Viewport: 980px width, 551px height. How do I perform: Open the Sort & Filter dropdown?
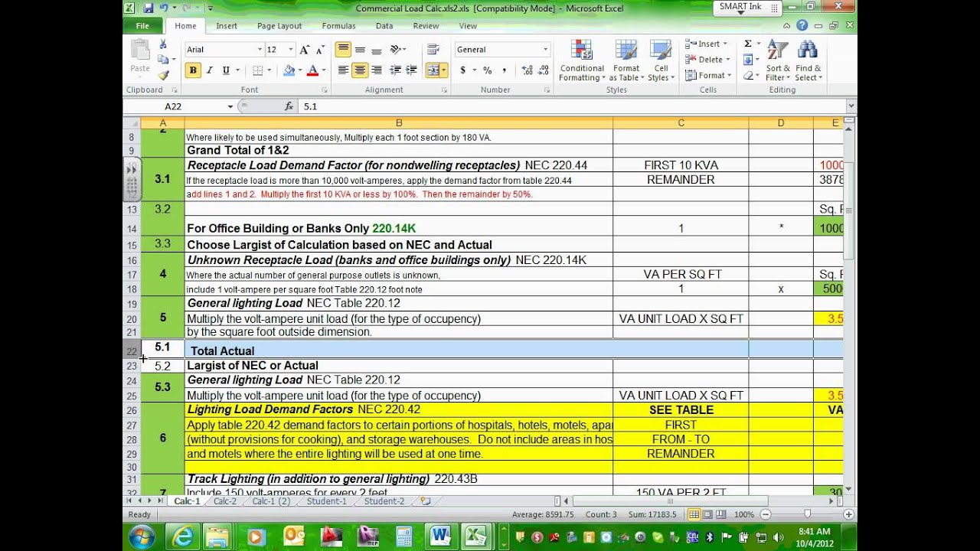(778, 61)
